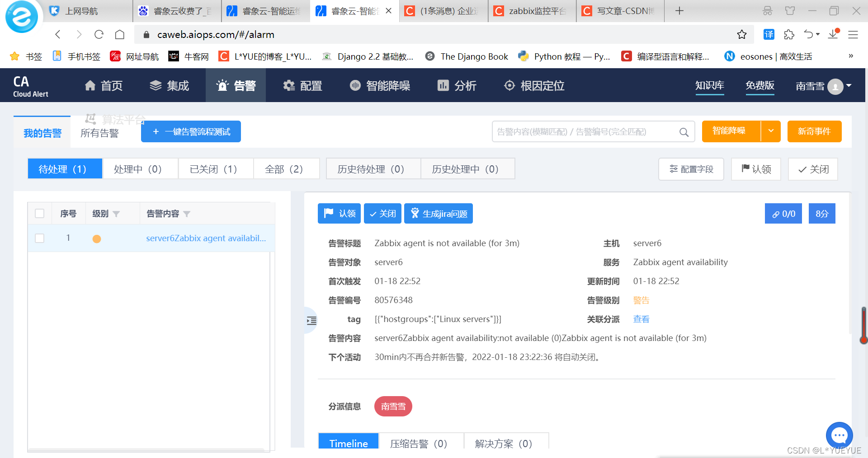The width and height of the screenshot is (868, 458).
Task: Click 配置字段 button
Action: [x=691, y=169]
